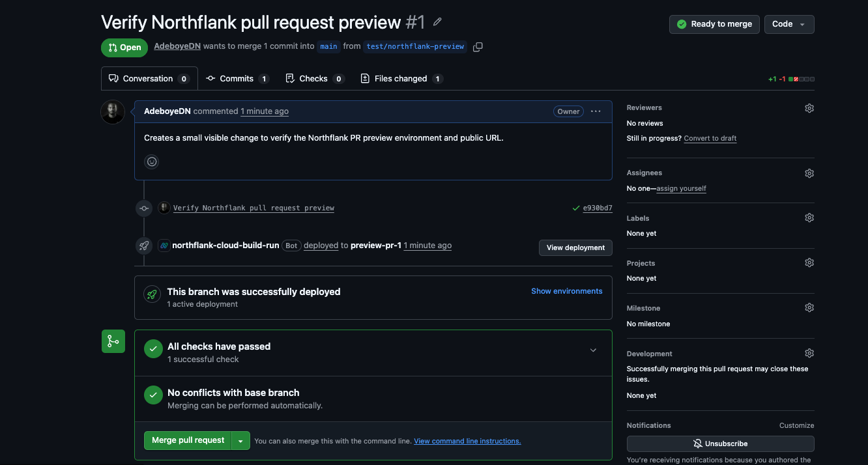Screen dimensions: 868x465
Task: Click the View deployment button
Action: (575, 247)
